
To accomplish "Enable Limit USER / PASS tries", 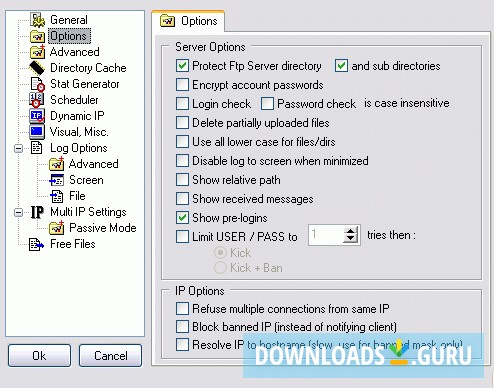I will coord(182,237).
